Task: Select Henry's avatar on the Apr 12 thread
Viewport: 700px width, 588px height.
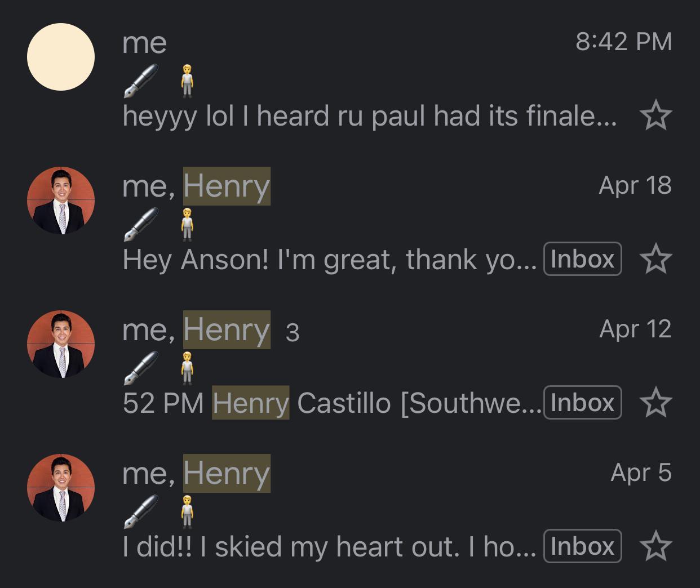Action: (61, 344)
